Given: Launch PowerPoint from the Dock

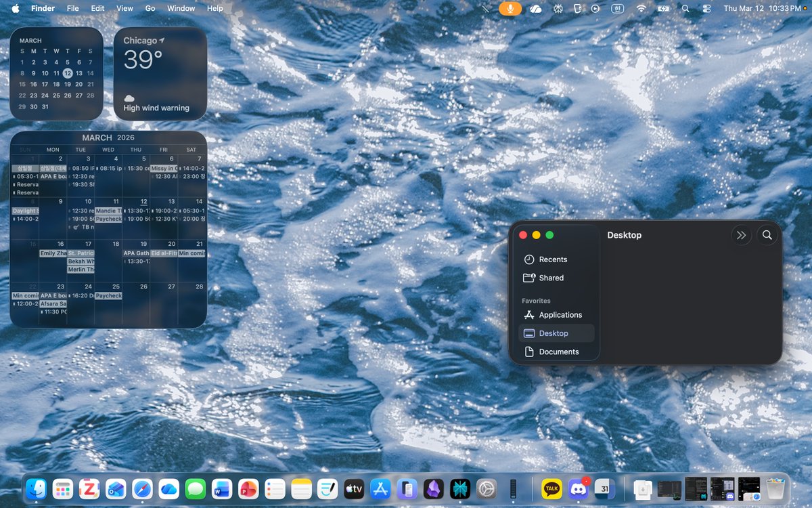Looking at the screenshot, I should [x=248, y=488].
